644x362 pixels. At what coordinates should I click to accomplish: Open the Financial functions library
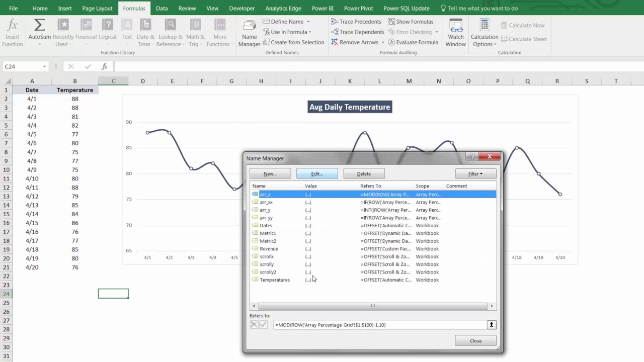[x=86, y=33]
